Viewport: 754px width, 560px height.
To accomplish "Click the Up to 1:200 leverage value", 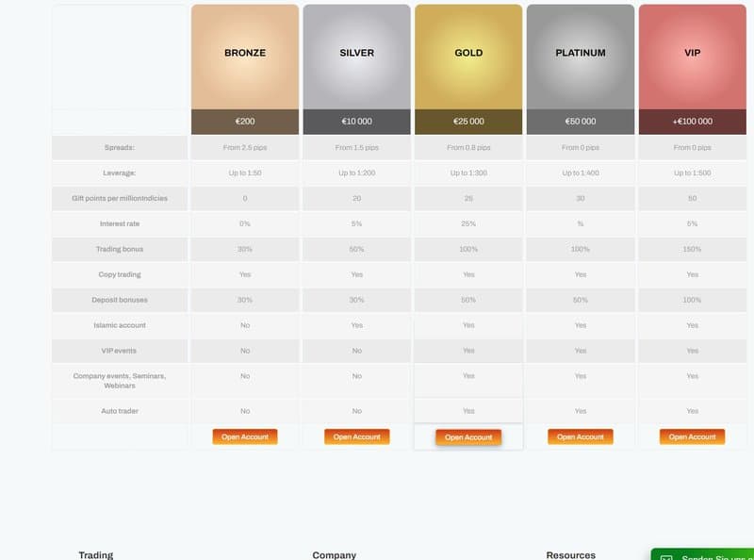I will [x=357, y=173].
